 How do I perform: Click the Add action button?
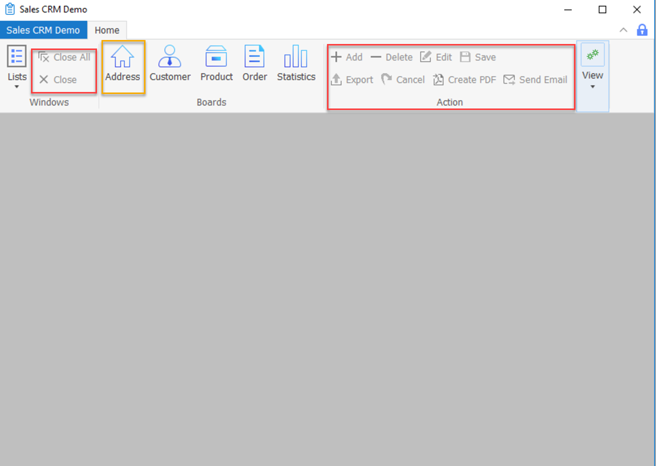(347, 58)
